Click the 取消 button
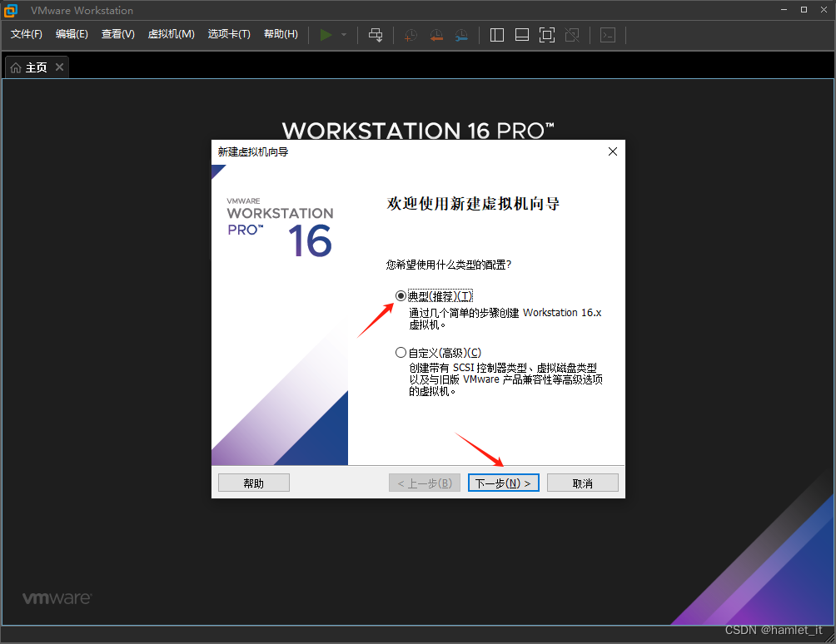Image resolution: width=836 pixels, height=644 pixels. (583, 483)
